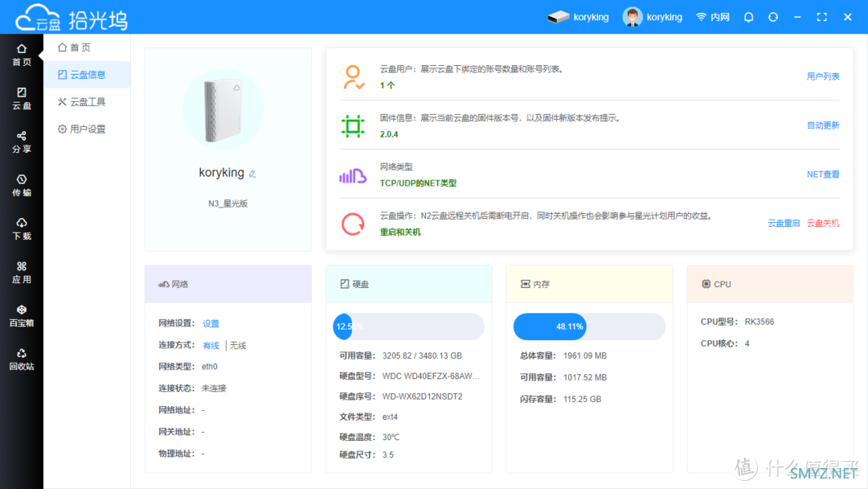Click the green firmware chip icon
Image resolution: width=868 pixels, height=489 pixels.
click(x=353, y=125)
